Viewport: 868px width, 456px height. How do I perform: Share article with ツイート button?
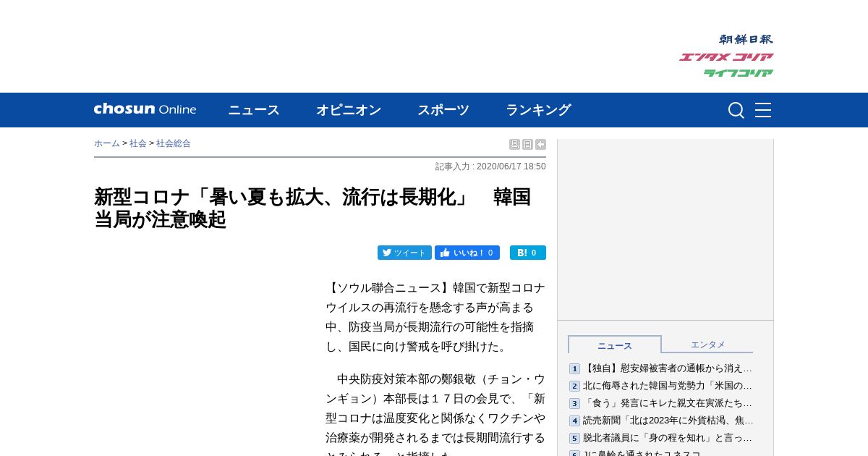click(x=404, y=253)
